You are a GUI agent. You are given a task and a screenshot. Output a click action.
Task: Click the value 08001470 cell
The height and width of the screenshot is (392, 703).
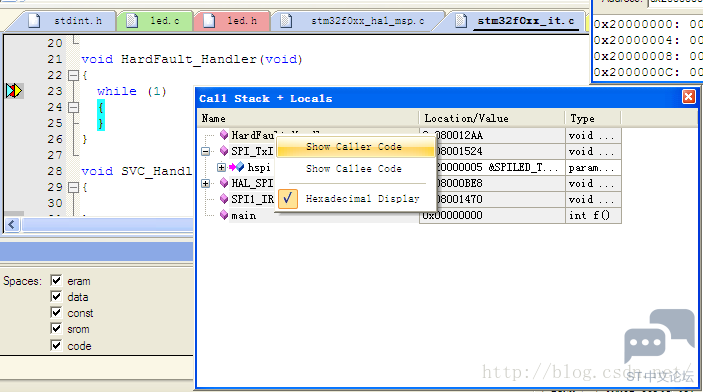coord(492,199)
